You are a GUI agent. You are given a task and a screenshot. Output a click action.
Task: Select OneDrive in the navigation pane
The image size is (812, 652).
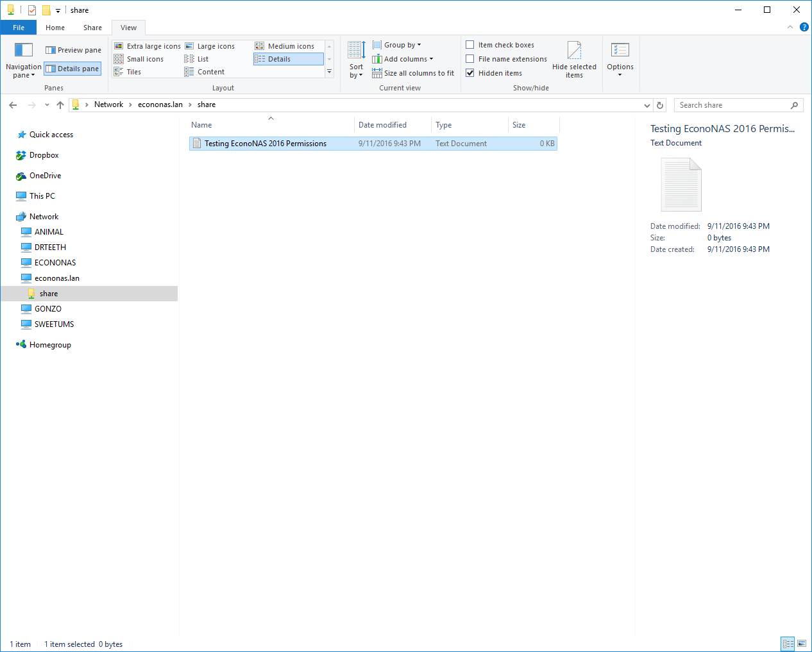(x=46, y=176)
